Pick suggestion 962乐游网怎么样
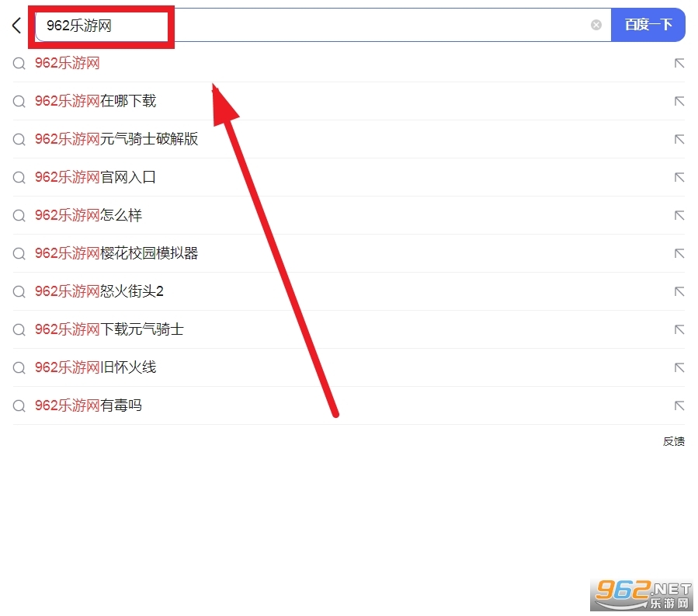 coord(89,215)
